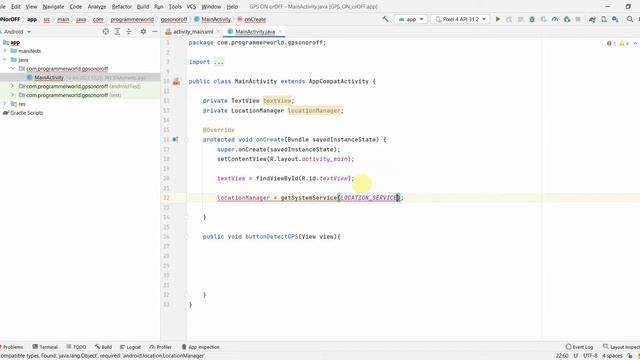The image size is (640, 360).
Task: Click the Debug app bug icon
Action: 532,19
